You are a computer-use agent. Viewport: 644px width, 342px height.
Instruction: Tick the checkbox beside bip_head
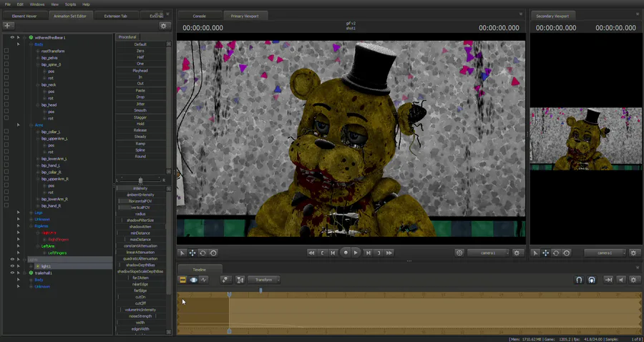(x=6, y=104)
